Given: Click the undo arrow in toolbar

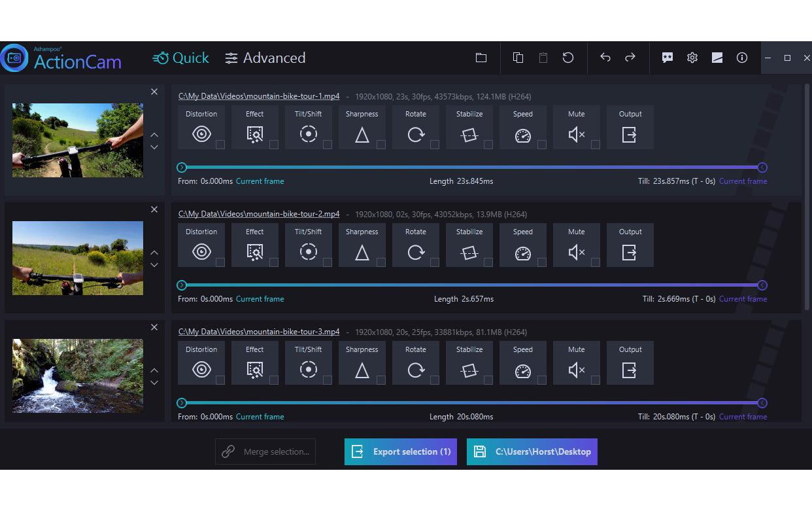Looking at the screenshot, I should coord(605,58).
